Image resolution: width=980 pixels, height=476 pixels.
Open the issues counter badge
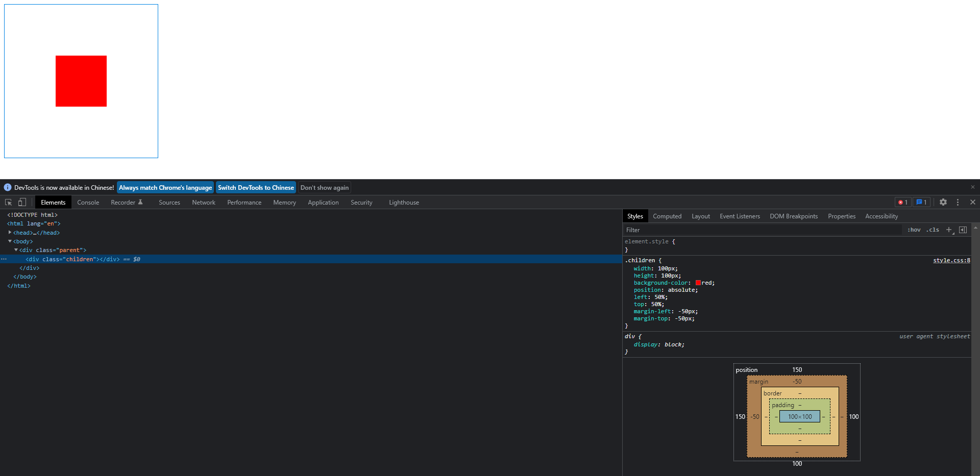(x=921, y=203)
